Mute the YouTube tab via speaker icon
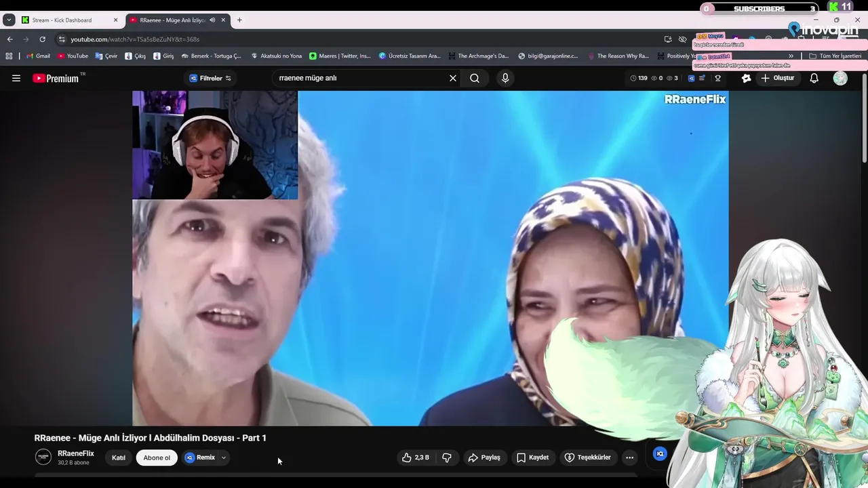 point(212,20)
